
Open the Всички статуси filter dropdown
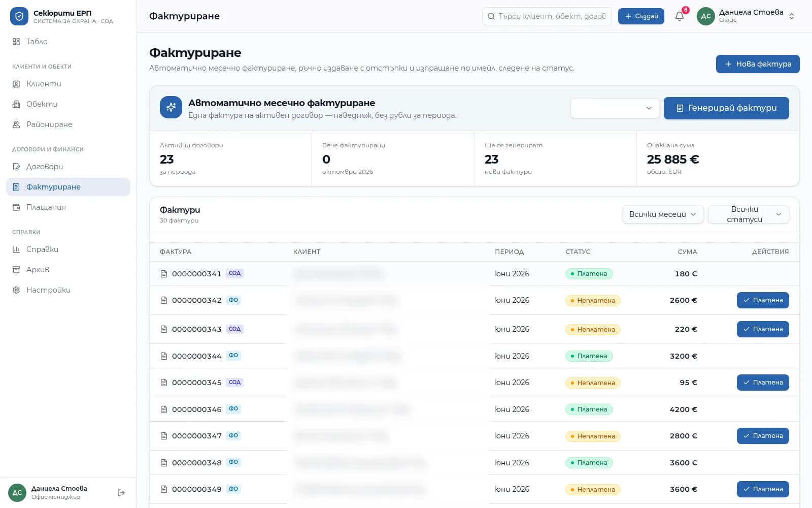pos(748,214)
